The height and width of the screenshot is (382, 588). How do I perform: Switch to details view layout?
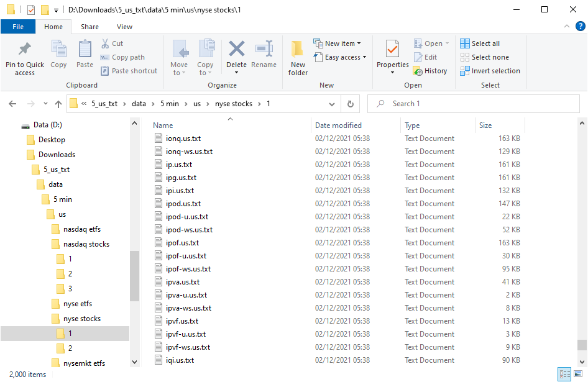[x=565, y=374]
